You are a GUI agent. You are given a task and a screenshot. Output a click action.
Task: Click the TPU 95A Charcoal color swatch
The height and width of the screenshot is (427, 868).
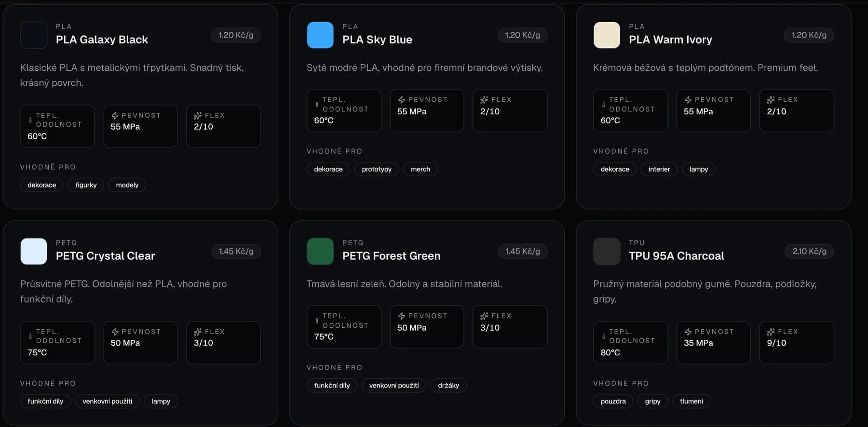pos(607,252)
